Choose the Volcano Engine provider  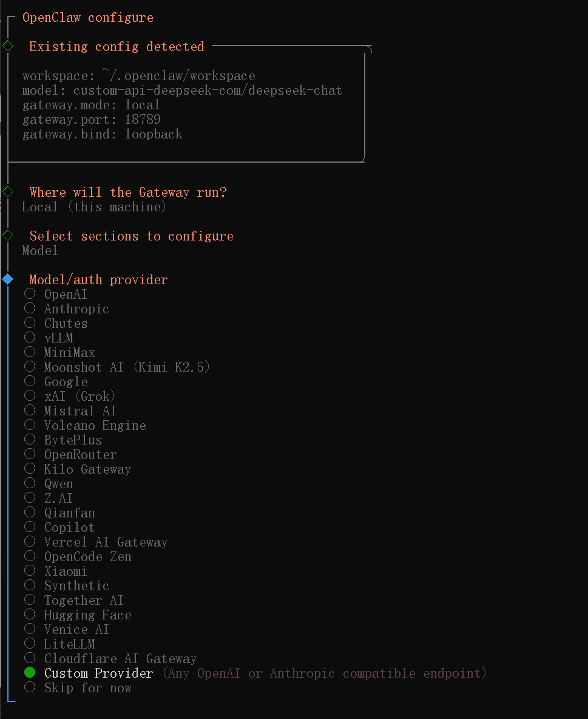pyautogui.click(x=85, y=426)
